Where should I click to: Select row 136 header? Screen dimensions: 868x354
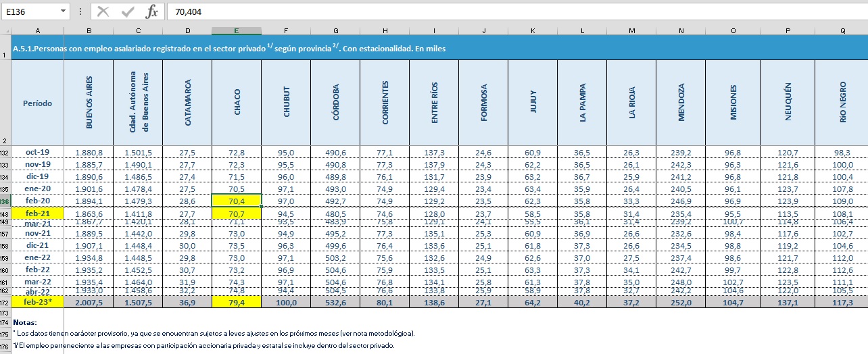(5, 201)
